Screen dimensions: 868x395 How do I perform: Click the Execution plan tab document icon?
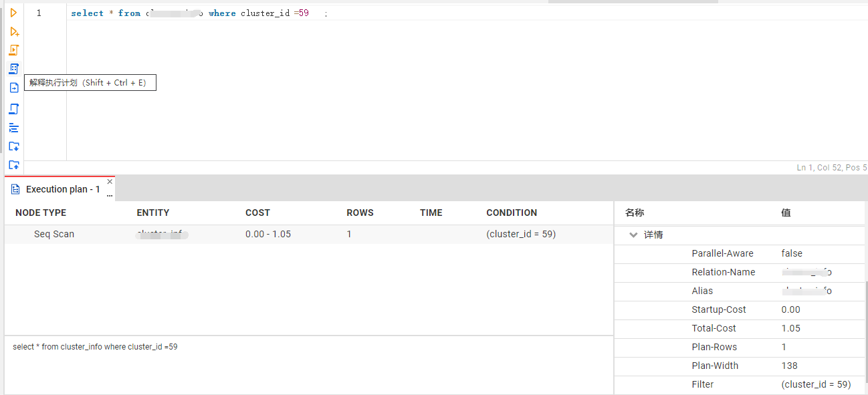click(x=15, y=190)
